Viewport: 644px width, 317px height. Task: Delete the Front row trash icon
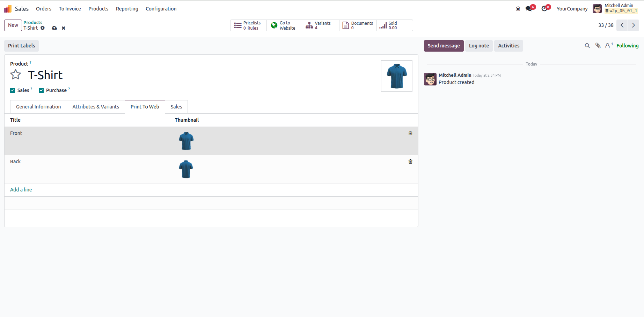click(x=410, y=133)
